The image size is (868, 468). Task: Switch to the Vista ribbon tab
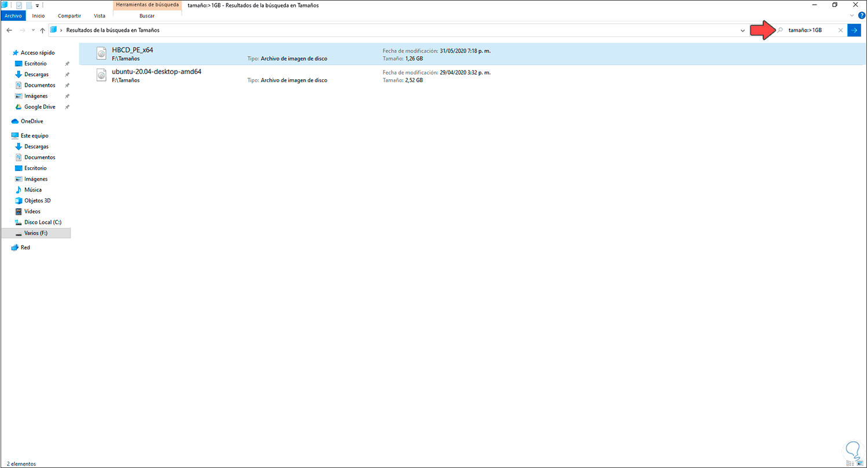click(x=100, y=16)
